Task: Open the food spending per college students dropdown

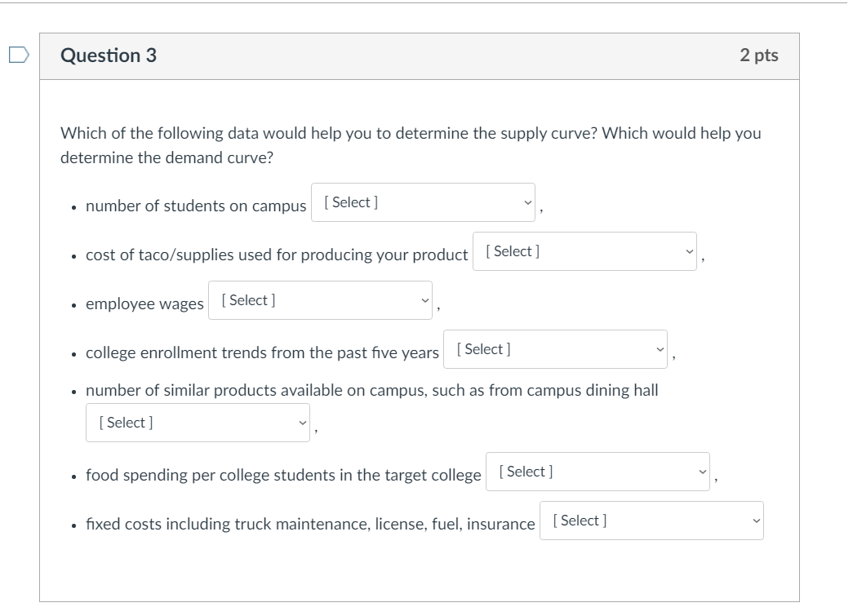Action: (598, 471)
